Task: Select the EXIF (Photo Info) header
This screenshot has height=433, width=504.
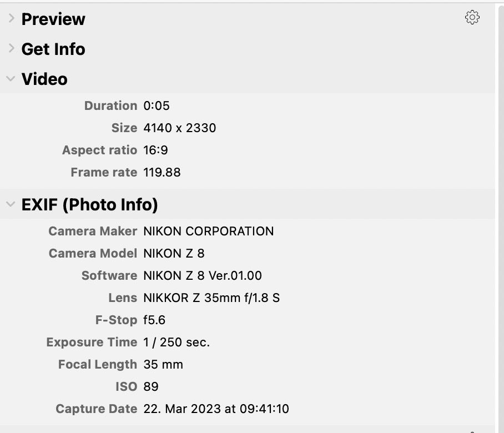Action: pos(90,204)
